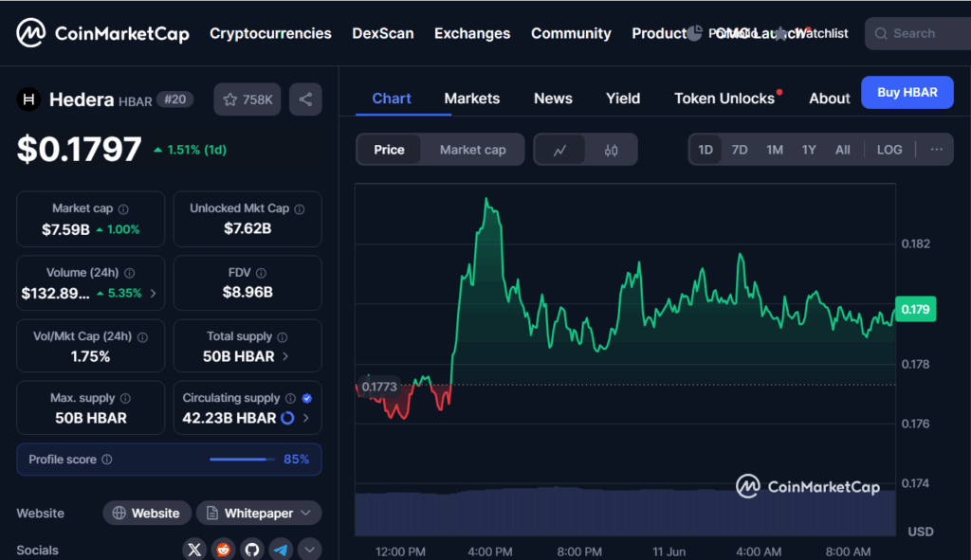Click the $0.1797 price text
Screen dimensions: 971x560
click(x=80, y=150)
